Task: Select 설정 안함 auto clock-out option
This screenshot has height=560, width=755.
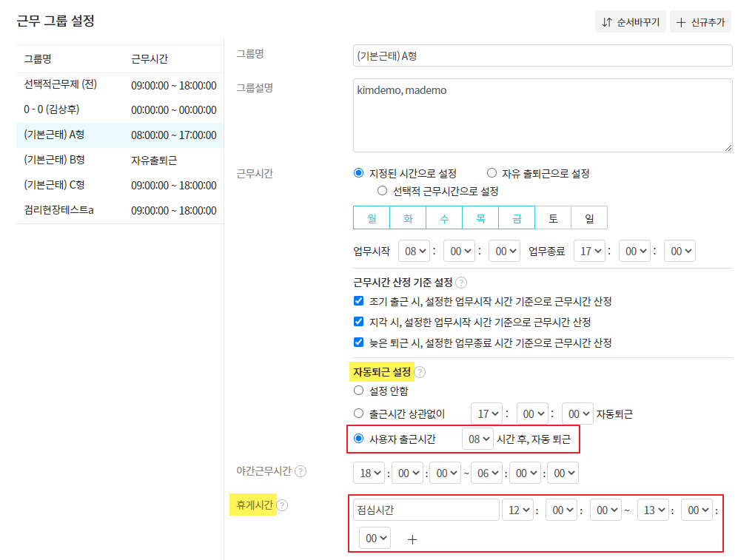Action: click(x=359, y=391)
